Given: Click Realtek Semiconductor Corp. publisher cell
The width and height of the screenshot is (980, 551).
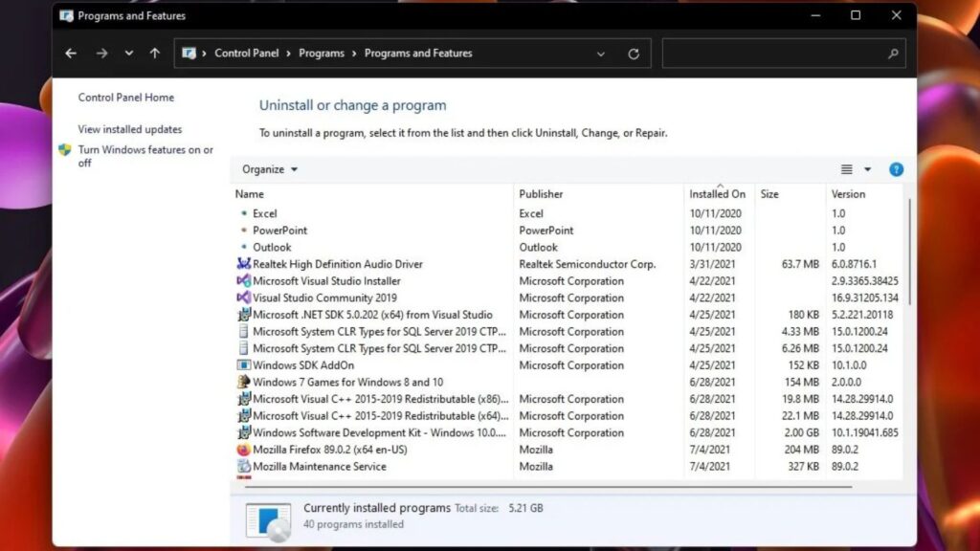Looking at the screenshot, I should coord(587,264).
